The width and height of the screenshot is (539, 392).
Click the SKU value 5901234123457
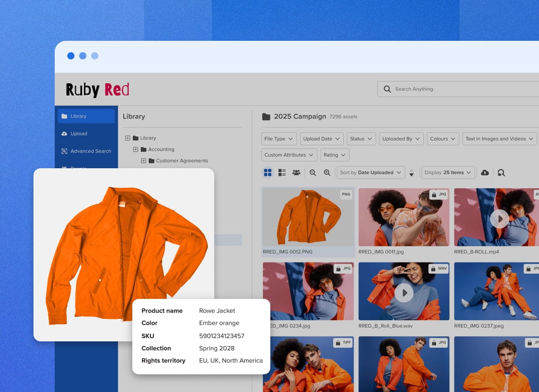222,336
